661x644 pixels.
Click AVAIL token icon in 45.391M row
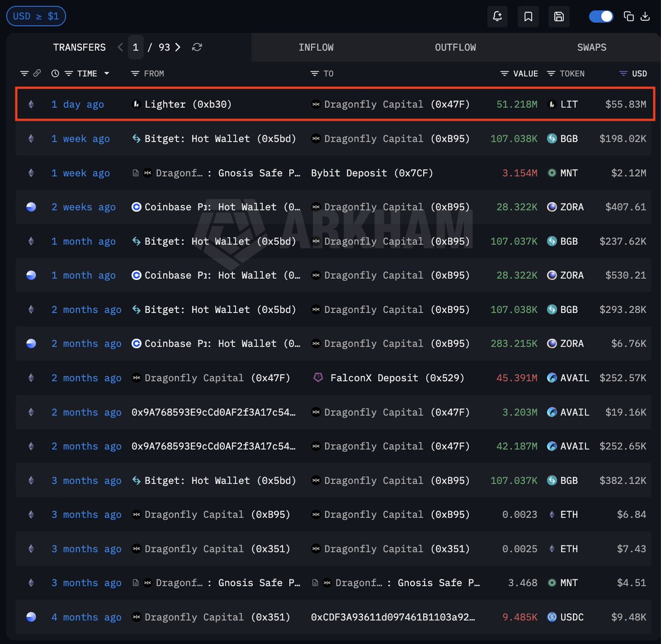(x=551, y=378)
